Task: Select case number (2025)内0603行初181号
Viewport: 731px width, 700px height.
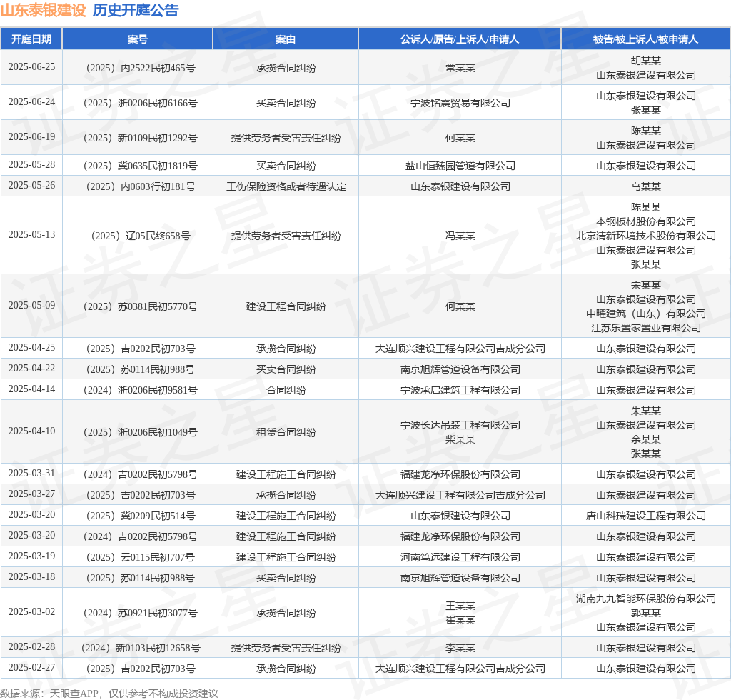Action: (x=141, y=186)
